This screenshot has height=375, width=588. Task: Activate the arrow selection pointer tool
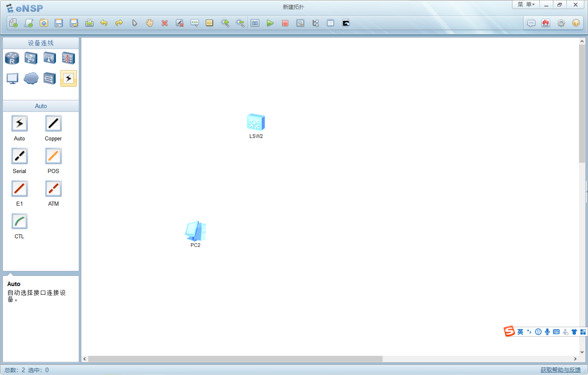[x=134, y=23]
